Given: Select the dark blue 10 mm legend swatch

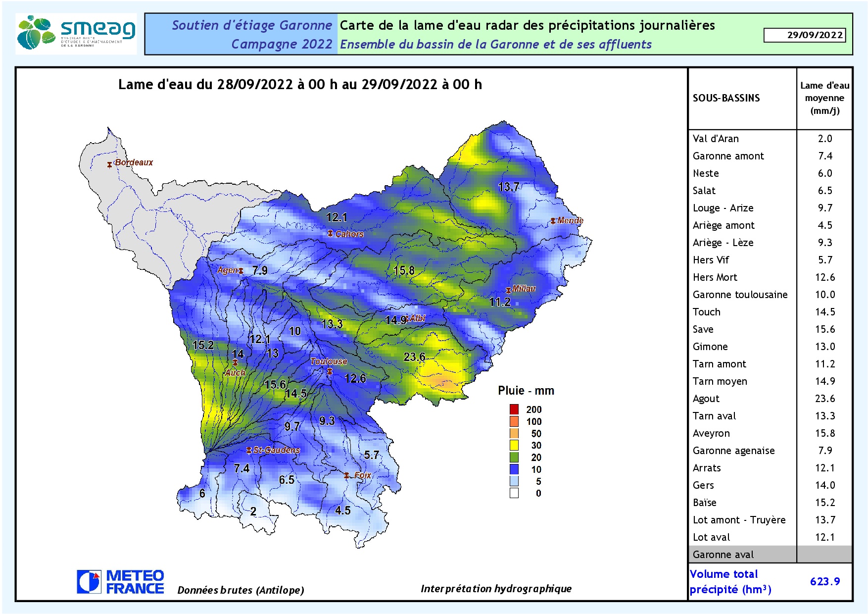Looking at the screenshot, I should click(514, 469).
